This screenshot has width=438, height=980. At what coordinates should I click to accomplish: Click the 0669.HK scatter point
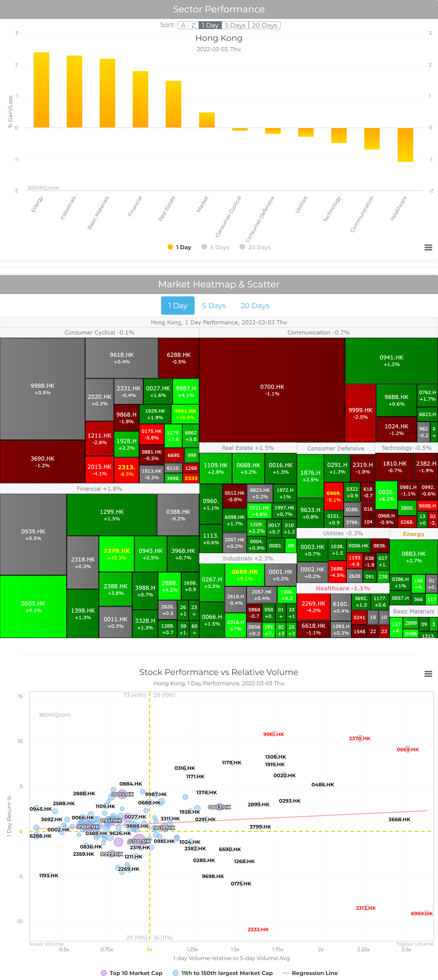[408, 749]
